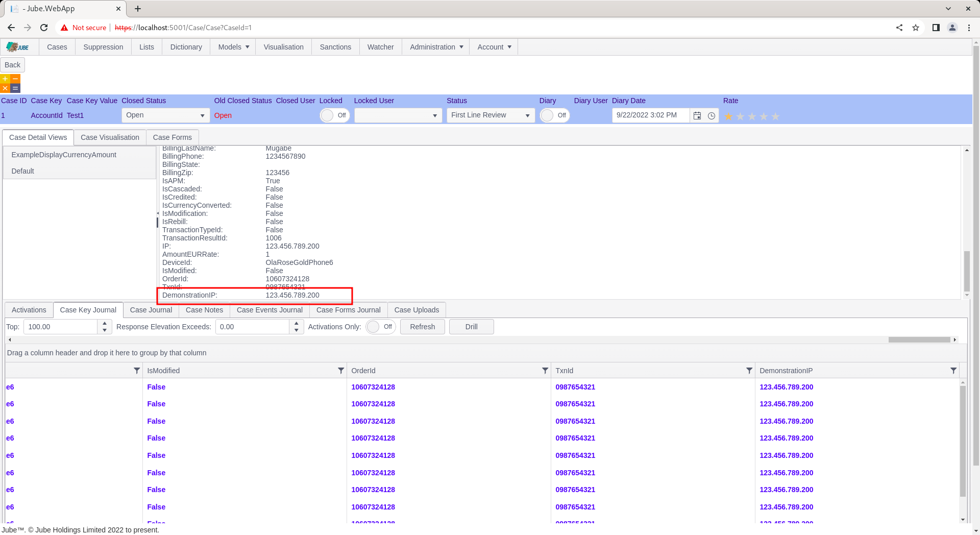Open filter for DemonstrationIP column
The width and height of the screenshot is (980, 535).
[953, 371]
